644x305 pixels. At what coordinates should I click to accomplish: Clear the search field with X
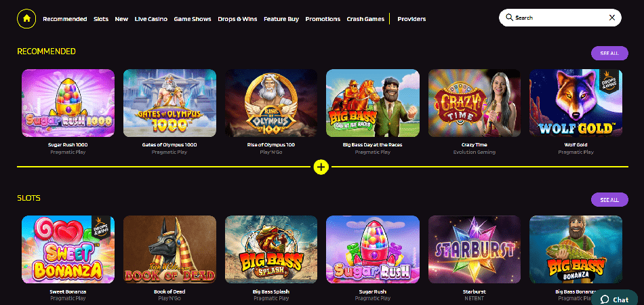pos(612,18)
